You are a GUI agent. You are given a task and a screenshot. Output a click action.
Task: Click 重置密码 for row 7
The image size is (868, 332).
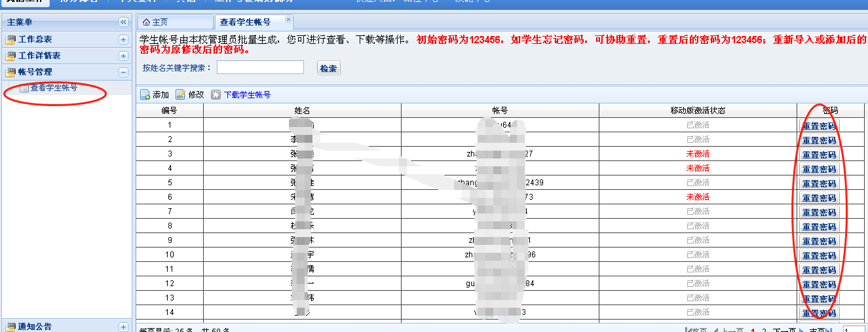pyautogui.click(x=819, y=212)
